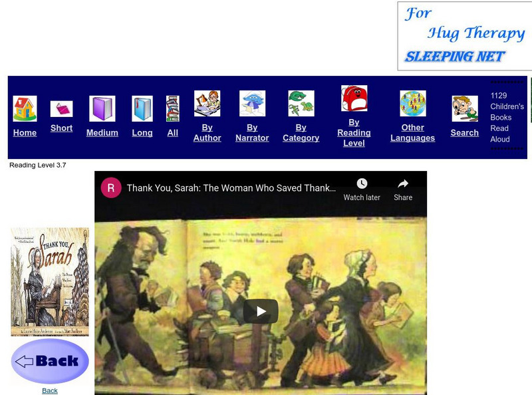Open the Share option on the video

(404, 189)
